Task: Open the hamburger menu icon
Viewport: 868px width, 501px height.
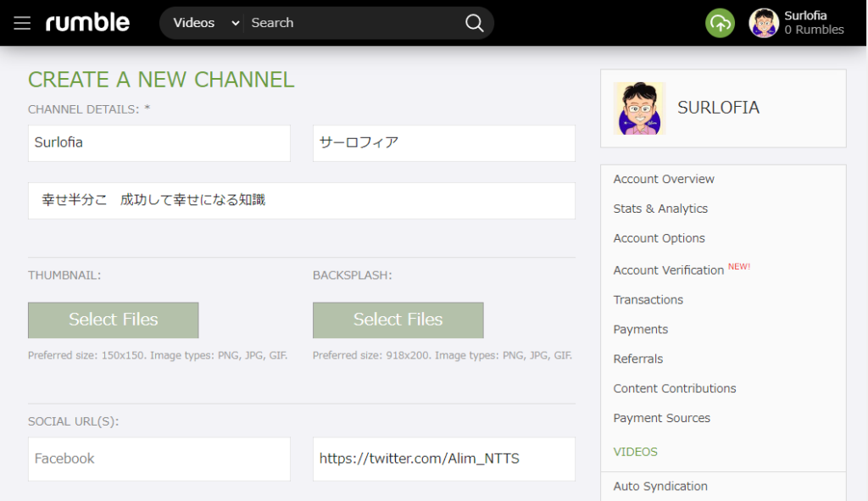Action: click(22, 23)
